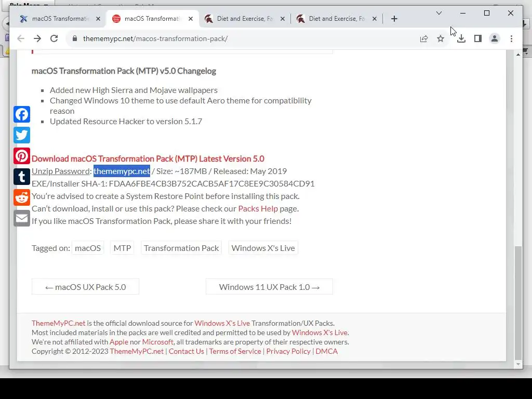Open the DMCA footer link
Viewport: 532px width, 399px height.
pos(326,351)
